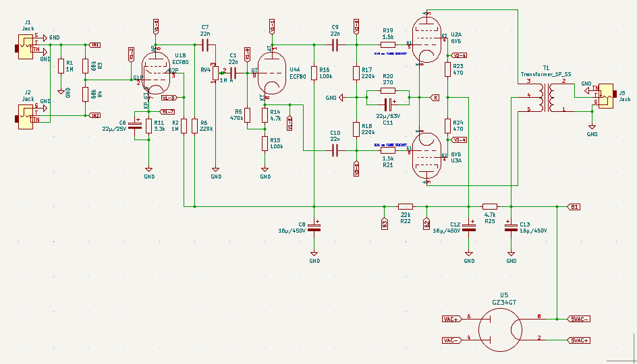Click the VAC+ net label
The image size is (637, 364).
tap(451, 319)
